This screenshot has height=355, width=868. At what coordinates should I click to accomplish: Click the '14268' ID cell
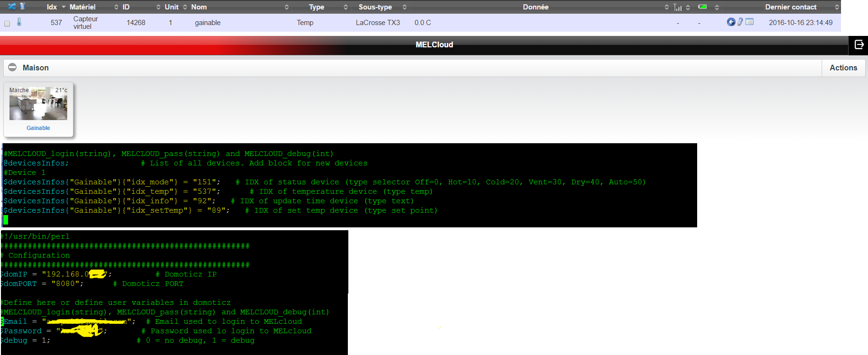(x=136, y=23)
